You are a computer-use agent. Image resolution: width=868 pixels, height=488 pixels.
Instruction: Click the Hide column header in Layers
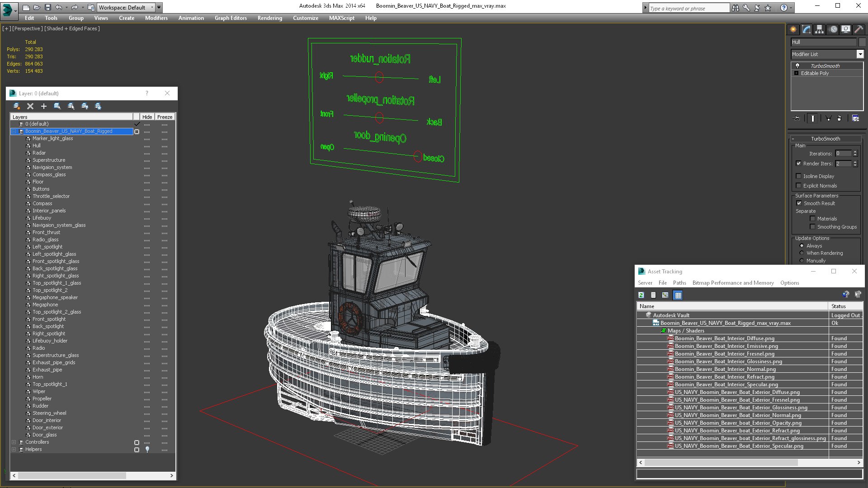(x=147, y=117)
